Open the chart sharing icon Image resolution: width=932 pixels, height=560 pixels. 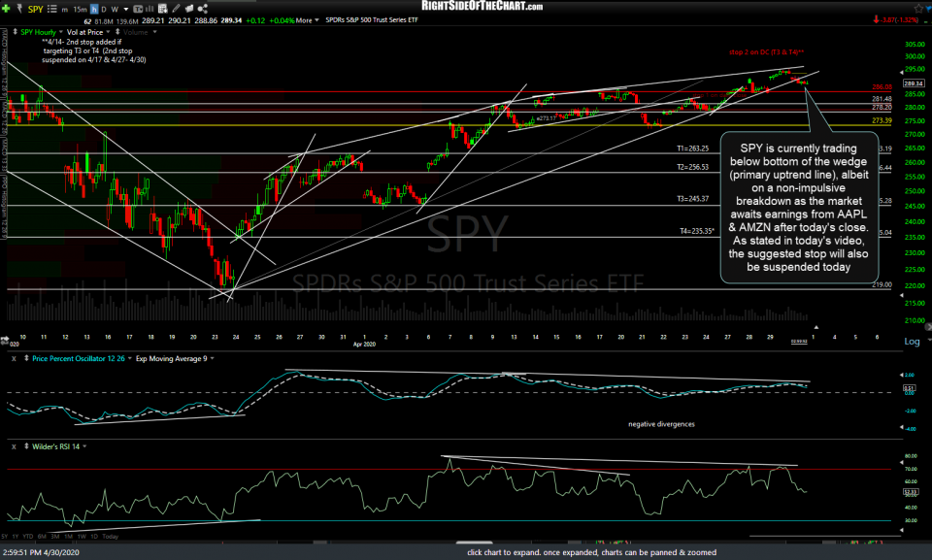click(x=203, y=7)
